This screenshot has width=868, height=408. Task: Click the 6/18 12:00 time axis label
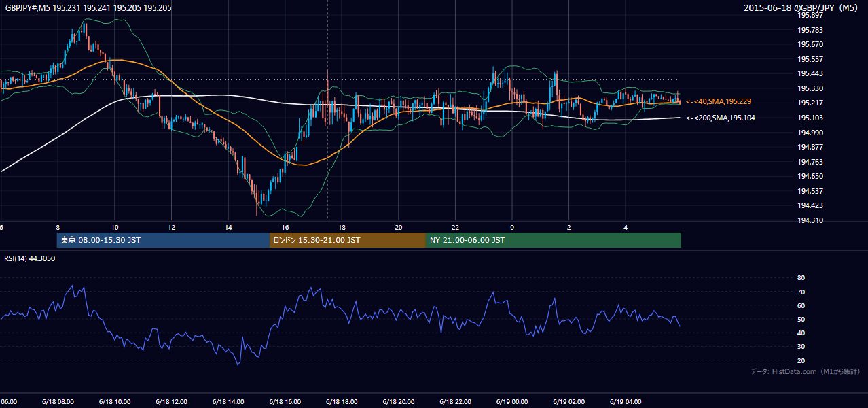[x=170, y=401]
